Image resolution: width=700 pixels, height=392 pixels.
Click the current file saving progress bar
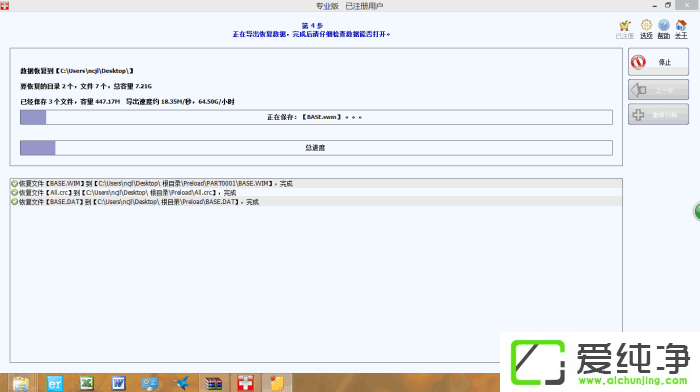point(316,117)
